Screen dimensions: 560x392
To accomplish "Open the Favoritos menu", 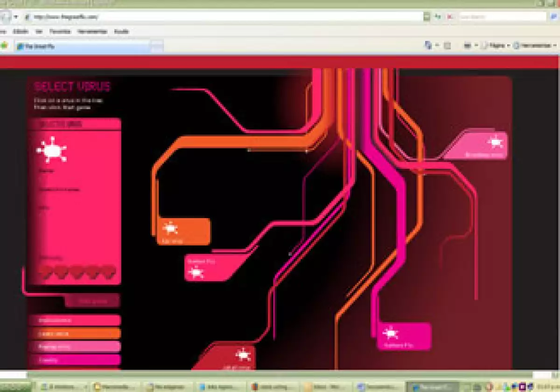I will click(x=60, y=32).
